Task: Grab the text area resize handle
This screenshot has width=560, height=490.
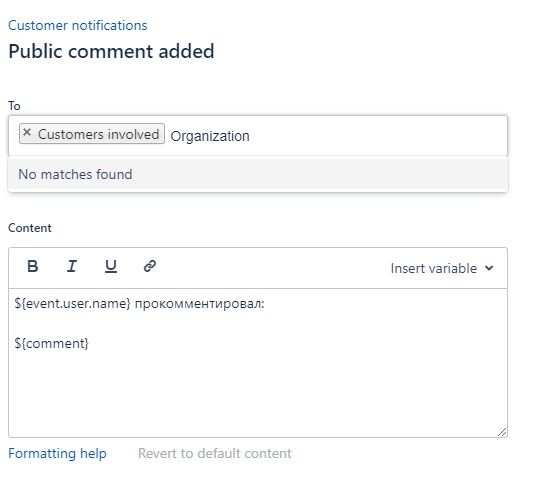Action: [502, 432]
